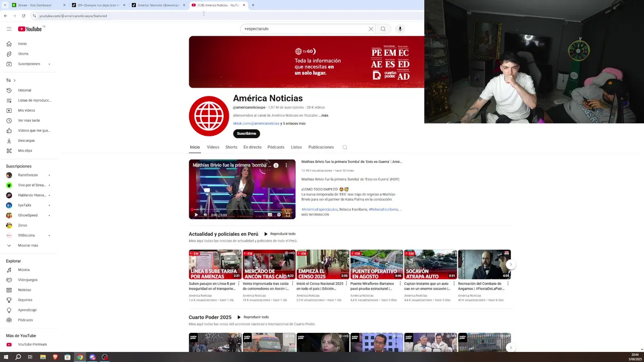This screenshot has height=362, width=644.
Task: Open a new browser tab
Action: (x=253, y=5)
